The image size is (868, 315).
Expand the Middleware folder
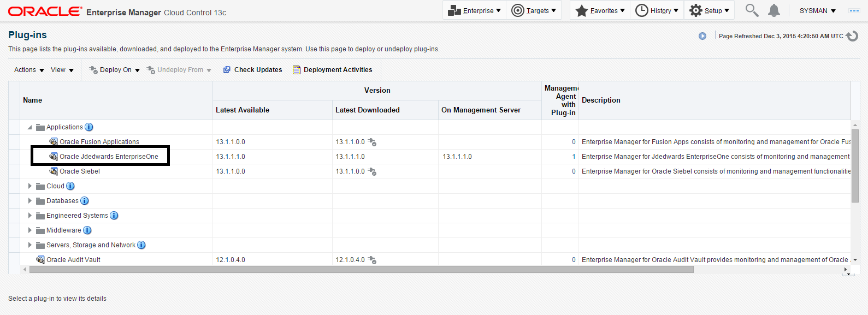[29, 230]
